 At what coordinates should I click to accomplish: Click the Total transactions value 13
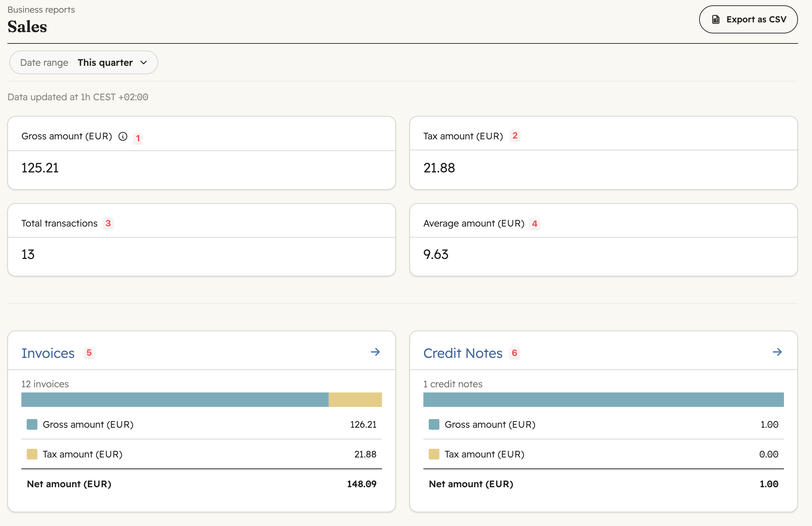pyautogui.click(x=28, y=254)
